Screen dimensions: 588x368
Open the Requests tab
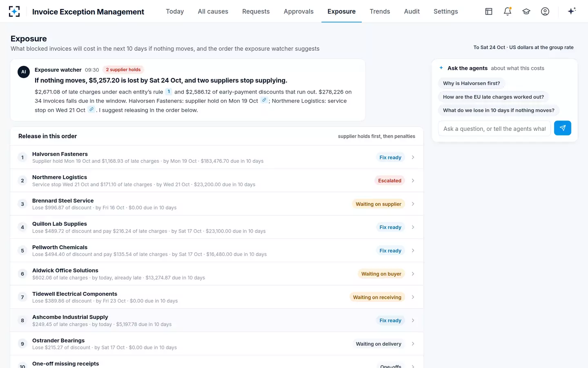pyautogui.click(x=256, y=11)
